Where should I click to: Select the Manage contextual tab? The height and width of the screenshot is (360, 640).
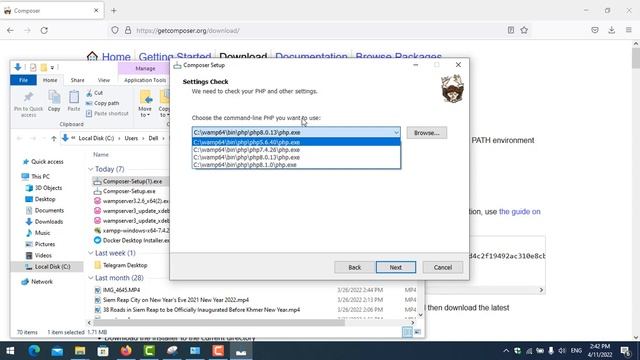click(145, 68)
